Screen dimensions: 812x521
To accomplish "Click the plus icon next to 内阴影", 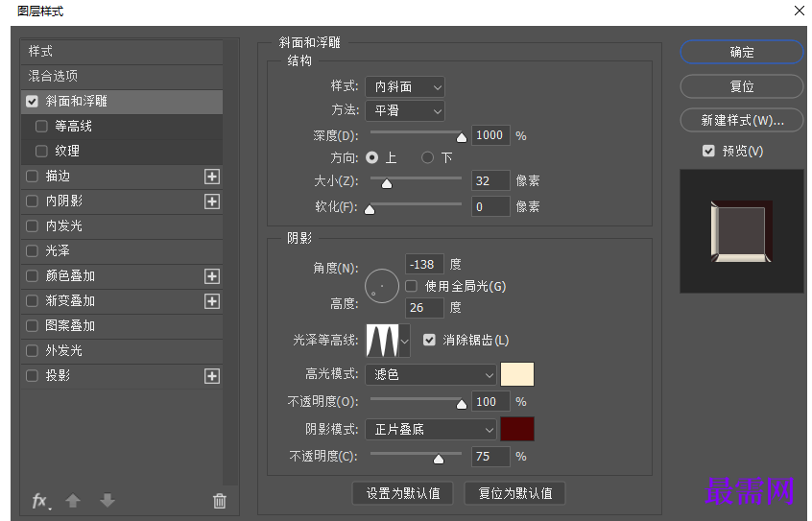I will point(211,201).
